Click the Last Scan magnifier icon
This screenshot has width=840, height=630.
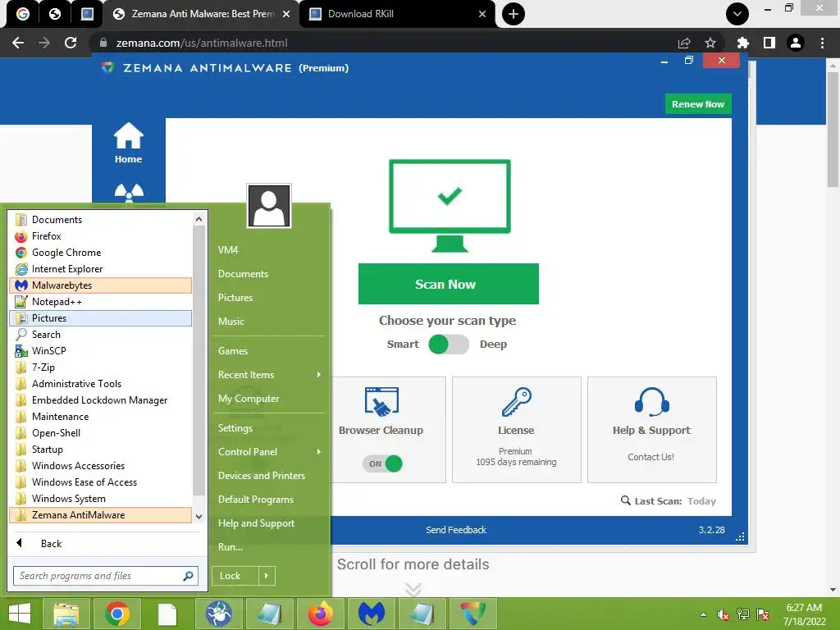coord(625,500)
